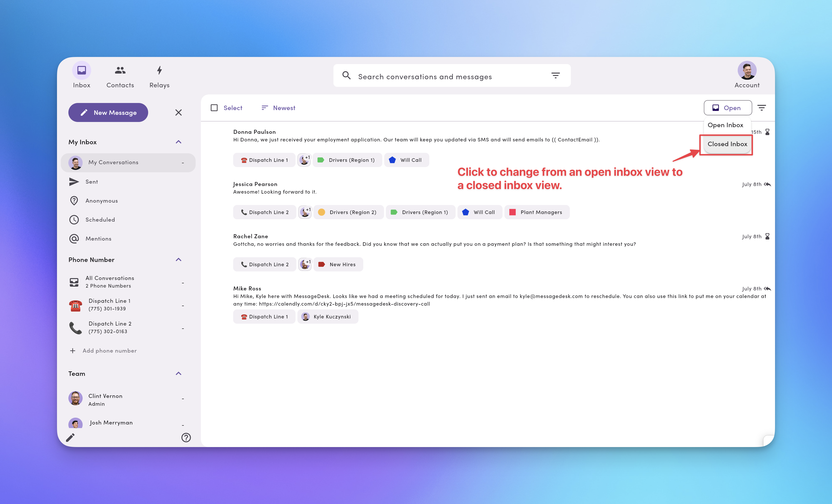Collapse the Phone Number section
Image resolution: width=832 pixels, height=504 pixels.
pos(179,260)
